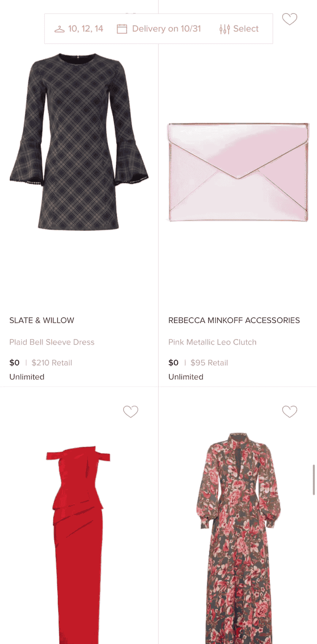The height and width of the screenshot is (644, 317).
Task: Favorite the Pink Metallic Leo Clutch heart
Action: coord(289,19)
